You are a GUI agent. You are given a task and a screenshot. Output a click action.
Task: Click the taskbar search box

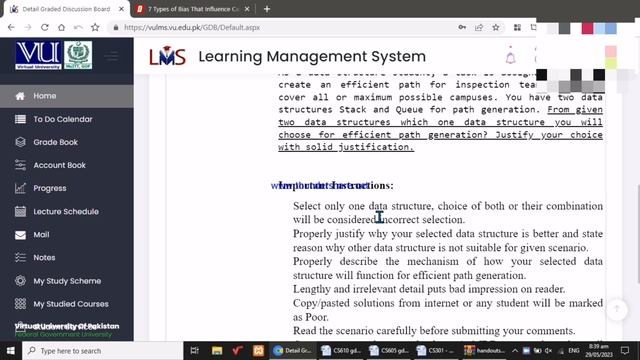click(x=103, y=351)
